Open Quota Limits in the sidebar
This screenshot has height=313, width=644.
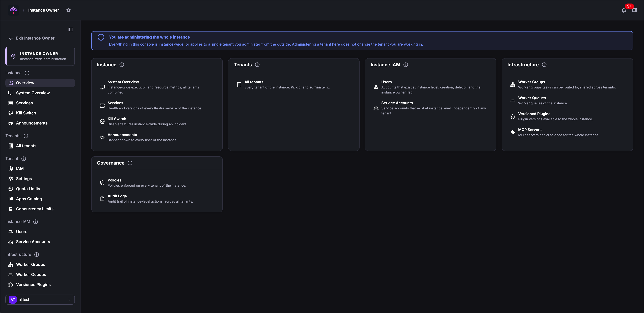(40, 189)
